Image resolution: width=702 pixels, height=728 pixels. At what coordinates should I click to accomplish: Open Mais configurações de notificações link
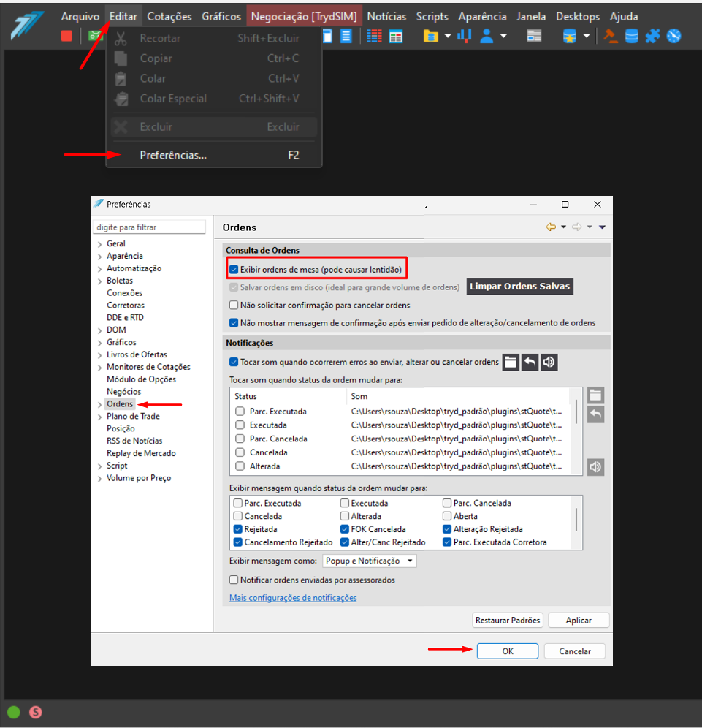point(293,598)
